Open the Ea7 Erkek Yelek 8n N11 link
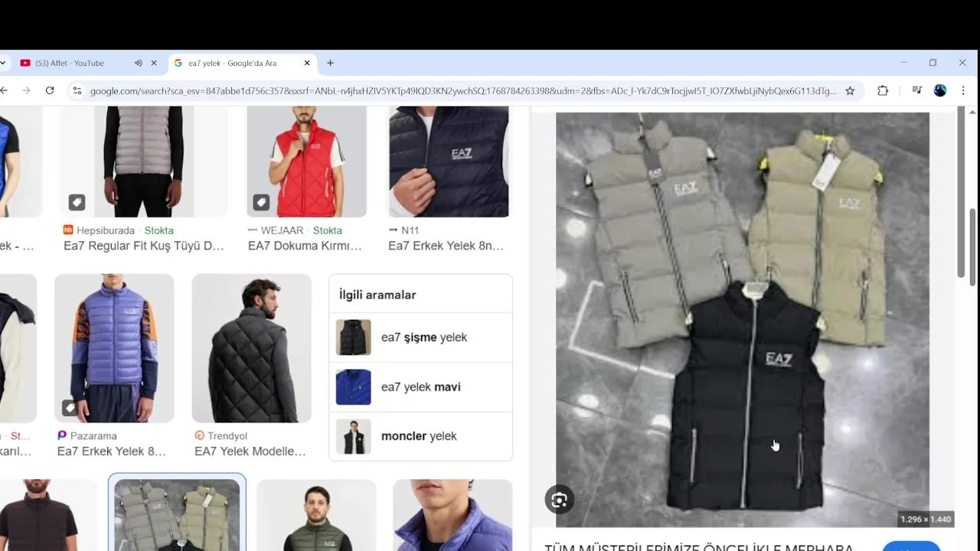Screen dimensions: 980x551 [446, 246]
